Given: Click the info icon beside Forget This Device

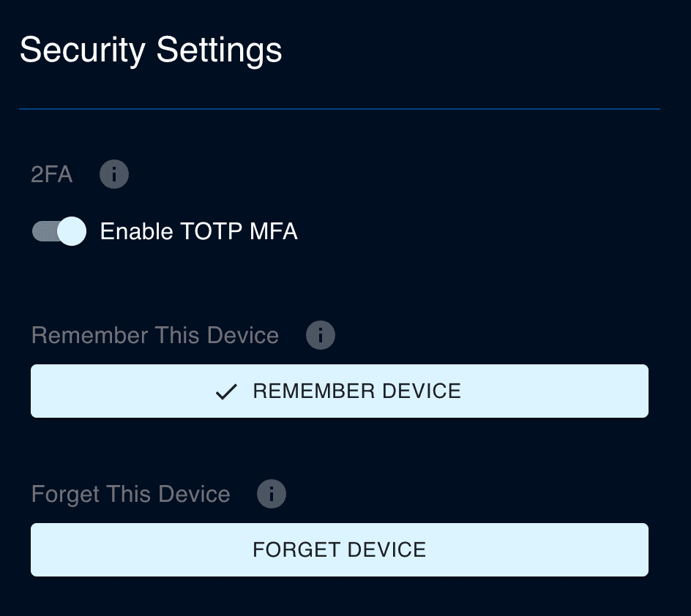Looking at the screenshot, I should click(x=271, y=494).
